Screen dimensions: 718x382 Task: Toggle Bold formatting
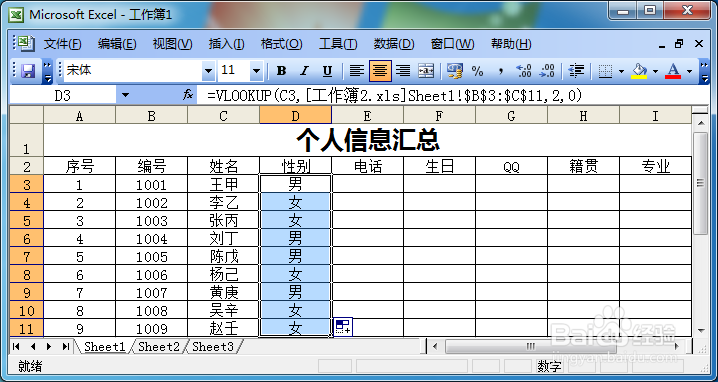coord(282,71)
